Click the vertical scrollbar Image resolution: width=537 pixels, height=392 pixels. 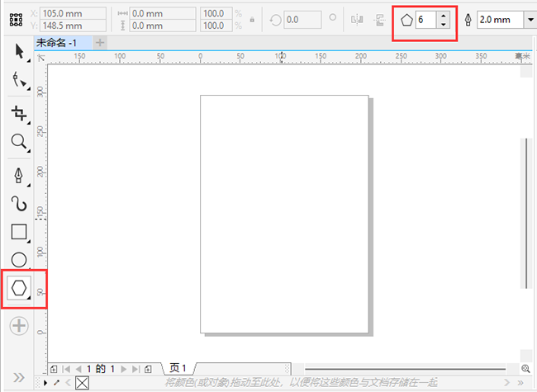(x=526, y=213)
